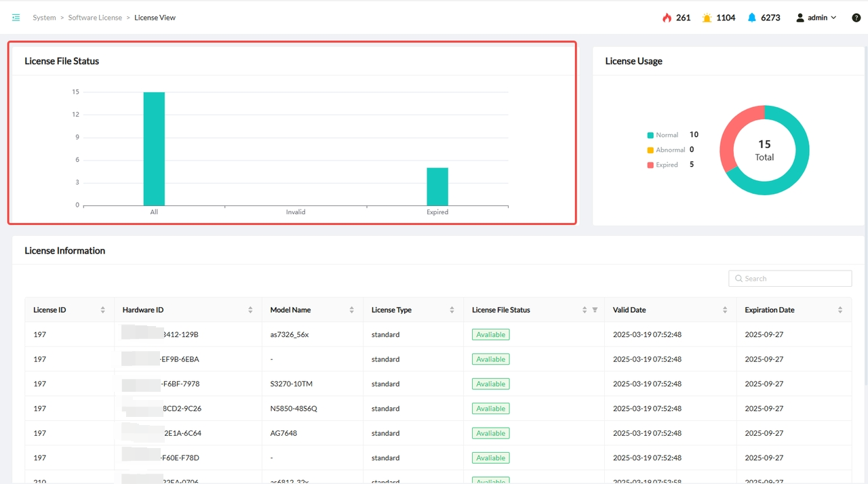Toggle Abnormal legend item in License Usage
The width and height of the screenshot is (868, 484).
(x=665, y=150)
